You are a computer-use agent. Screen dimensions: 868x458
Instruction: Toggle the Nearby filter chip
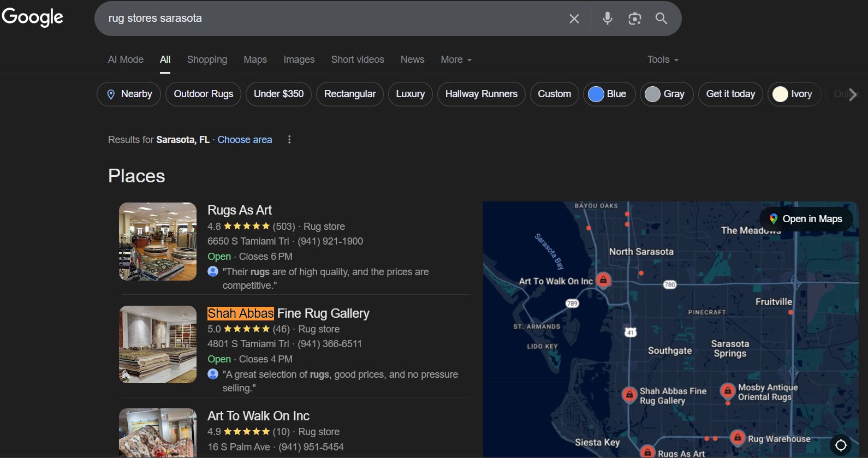point(129,94)
